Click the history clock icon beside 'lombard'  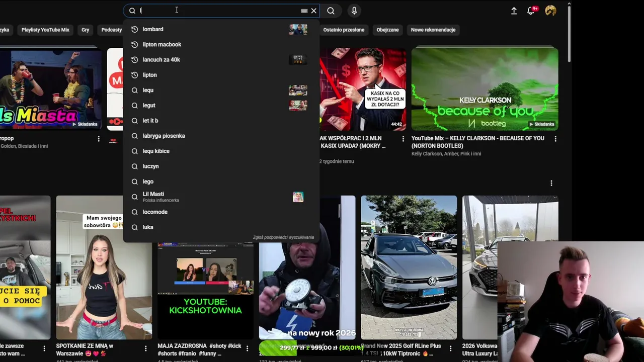point(134,29)
